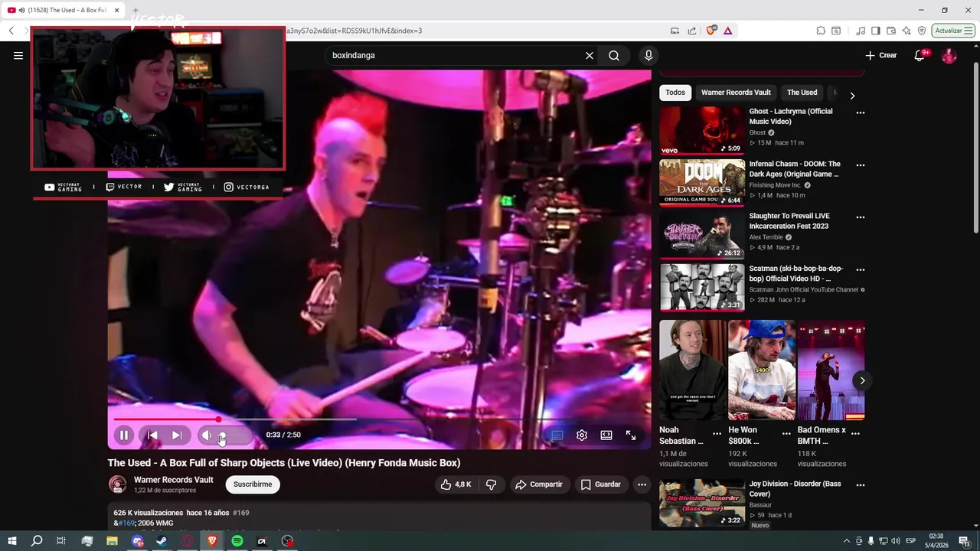Open options for Noah Sebastian short
This screenshot has height=551, width=980.
point(717,433)
